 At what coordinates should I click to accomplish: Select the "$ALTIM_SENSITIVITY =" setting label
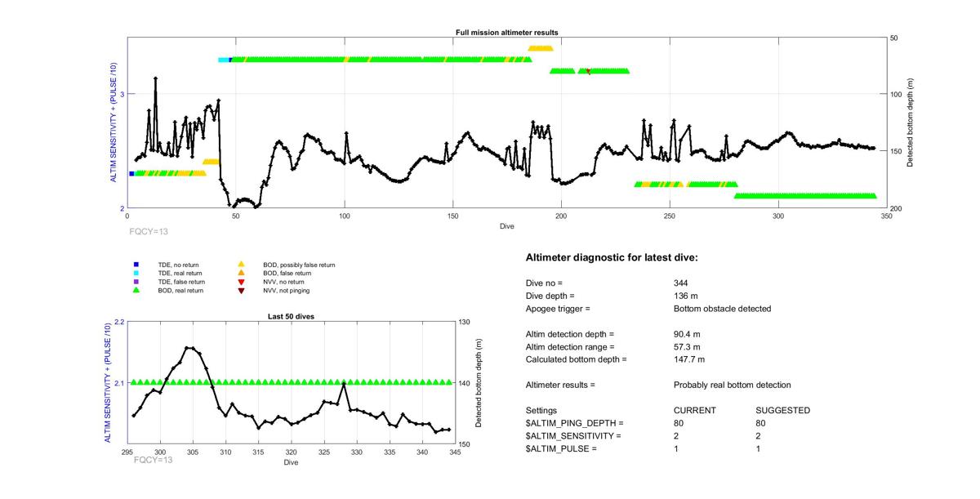pos(573,436)
